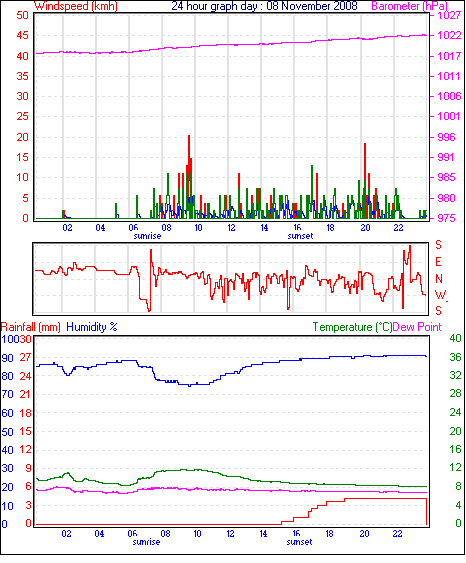
Task: Click the 12 hour mark on wind graph
Action: click(231, 228)
